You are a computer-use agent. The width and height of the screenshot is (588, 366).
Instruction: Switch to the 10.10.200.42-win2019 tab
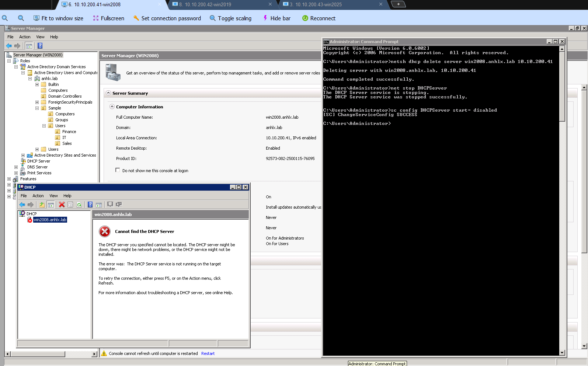tap(222, 4)
